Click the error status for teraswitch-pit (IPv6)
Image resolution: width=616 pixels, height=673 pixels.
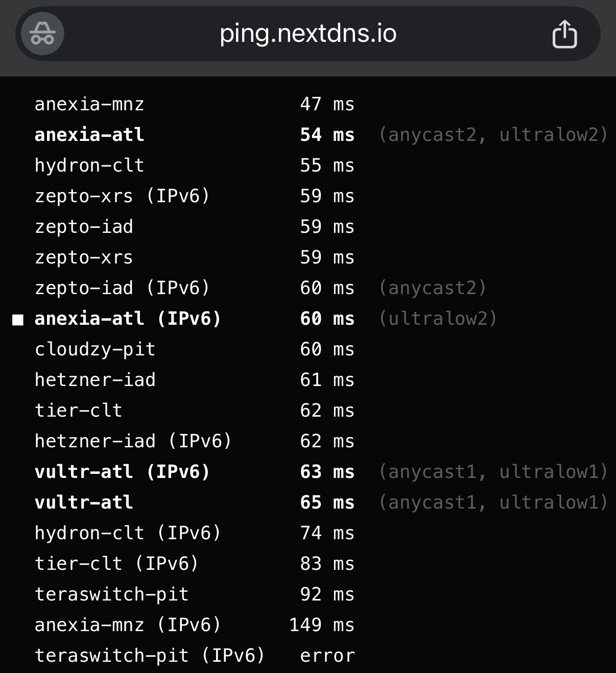click(327, 656)
